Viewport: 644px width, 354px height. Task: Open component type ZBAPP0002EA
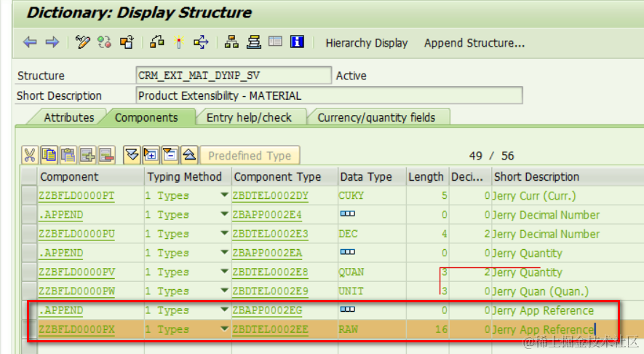pos(267,253)
